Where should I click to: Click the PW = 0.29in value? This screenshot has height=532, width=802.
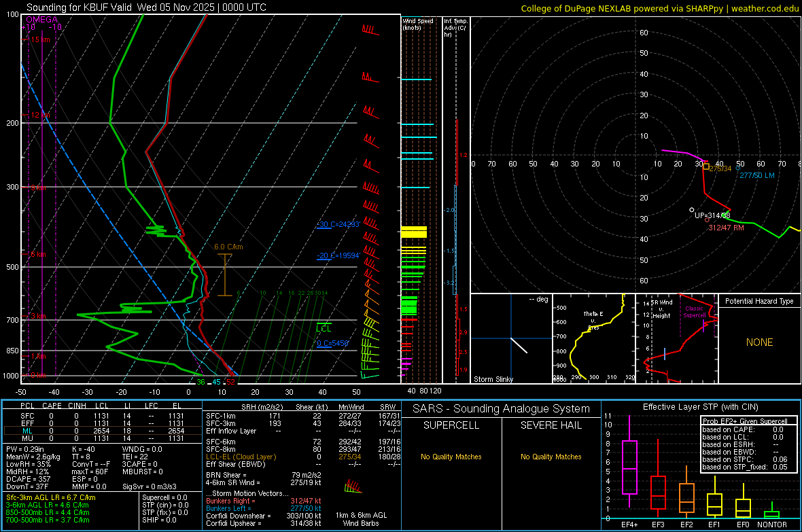(26, 449)
